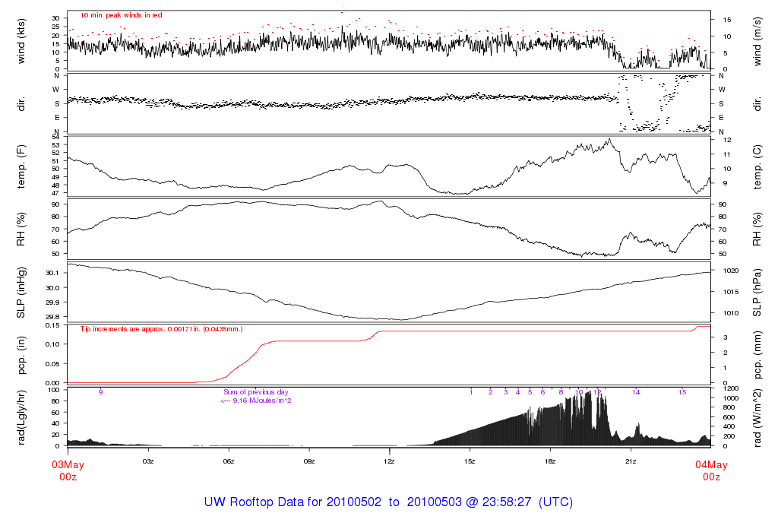
Task: Select the "pcp. (mm)" axis label
Action: (x=760, y=354)
